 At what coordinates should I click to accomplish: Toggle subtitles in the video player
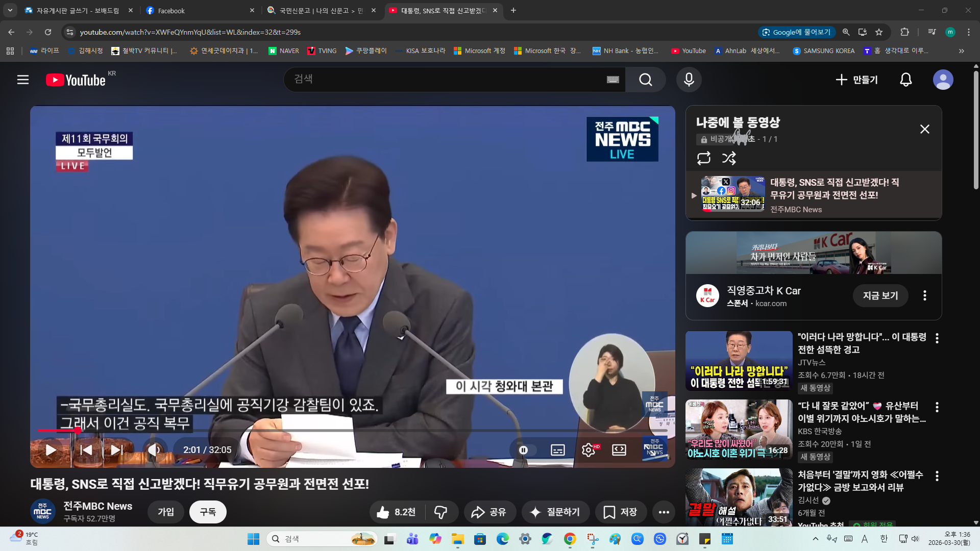[x=558, y=450]
